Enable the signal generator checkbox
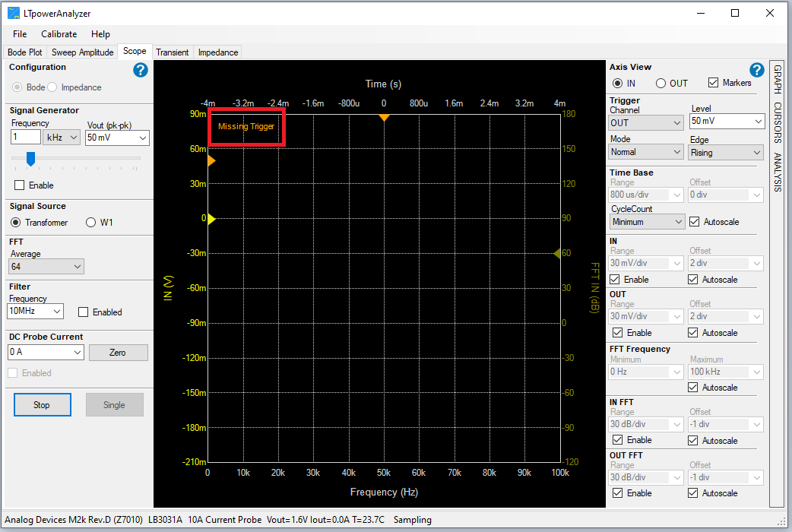Viewport: 792px width, 532px height. (20, 185)
